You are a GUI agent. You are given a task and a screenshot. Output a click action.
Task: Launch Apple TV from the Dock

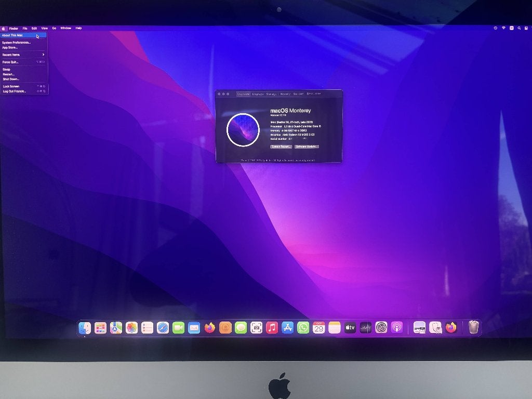pyautogui.click(x=350, y=328)
